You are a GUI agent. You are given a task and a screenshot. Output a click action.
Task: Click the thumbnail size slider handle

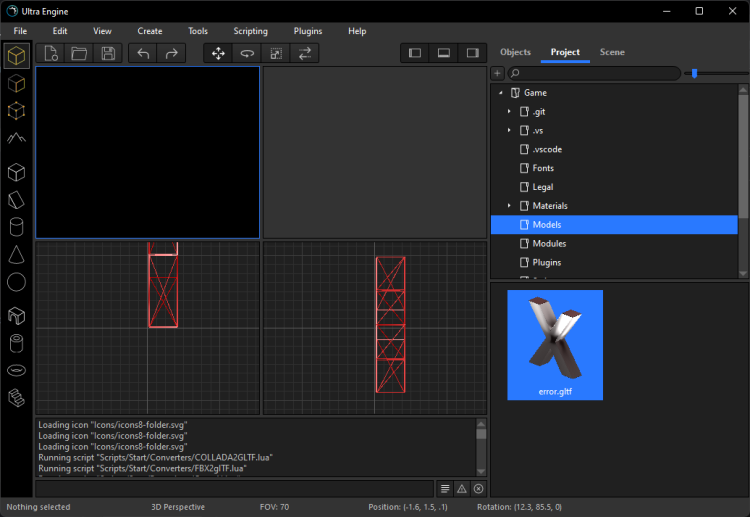(x=694, y=74)
